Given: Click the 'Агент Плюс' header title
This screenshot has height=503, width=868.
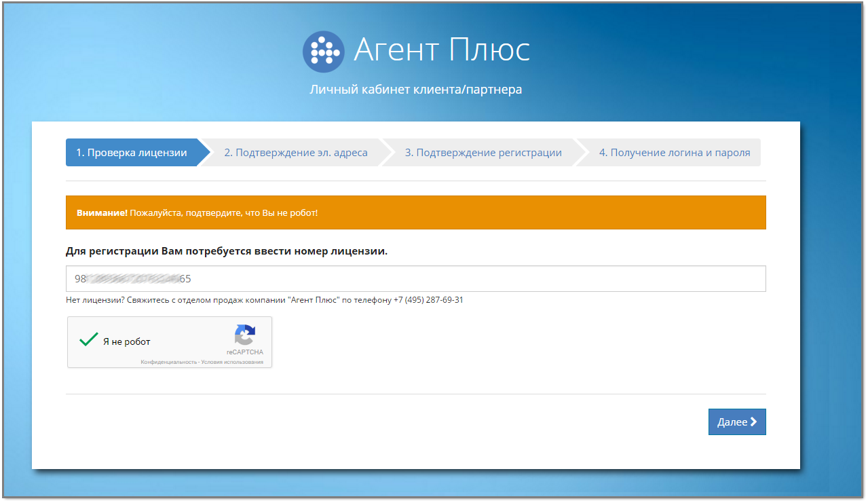Looking at the screenshot, I should pyautogui.click(x=442, y=50).
